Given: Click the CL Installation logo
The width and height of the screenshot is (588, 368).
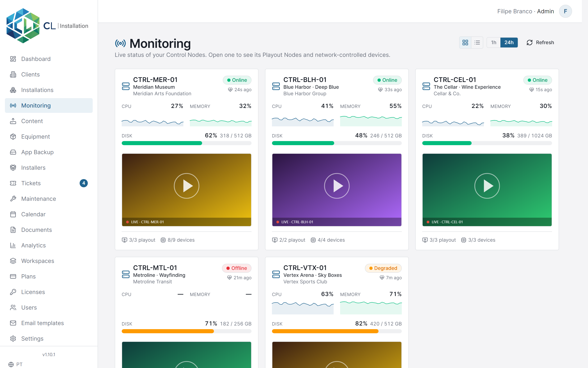Looking at the screenshot, I should [47, 26].
